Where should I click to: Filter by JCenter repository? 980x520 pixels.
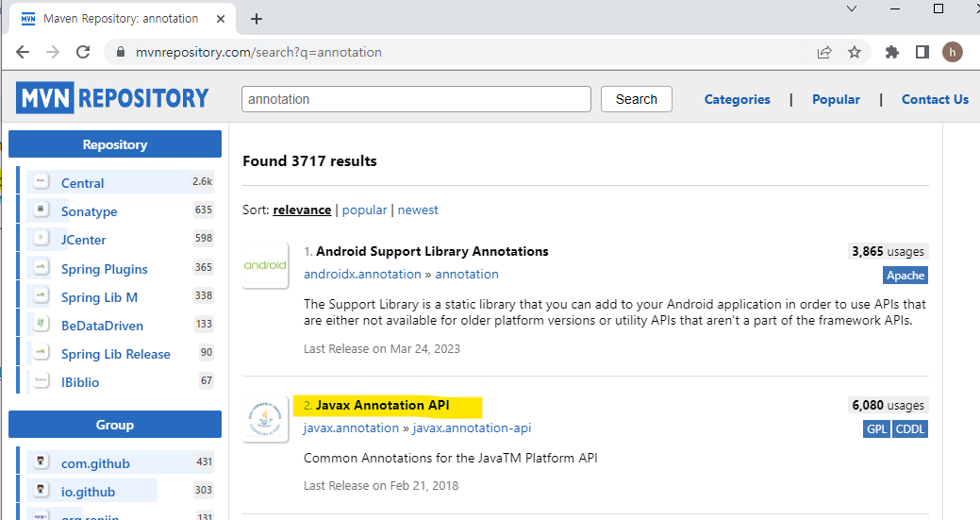[x=84, y=240]
